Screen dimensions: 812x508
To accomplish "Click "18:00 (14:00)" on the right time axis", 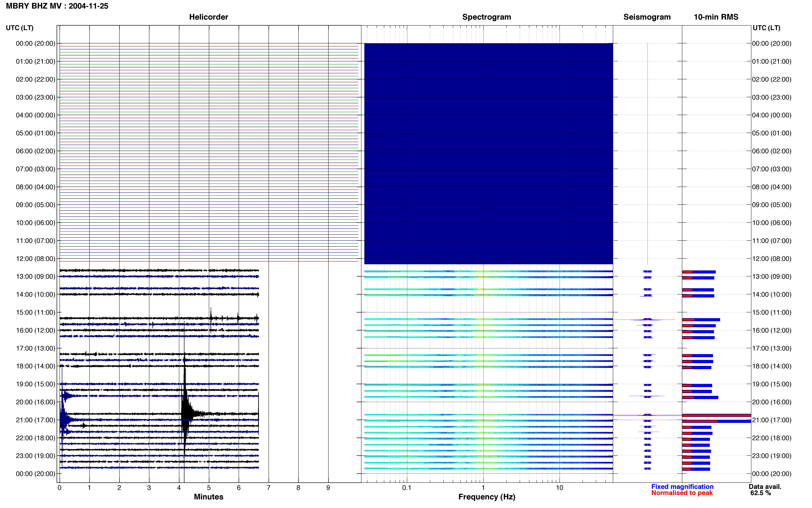I will (772, 366).
